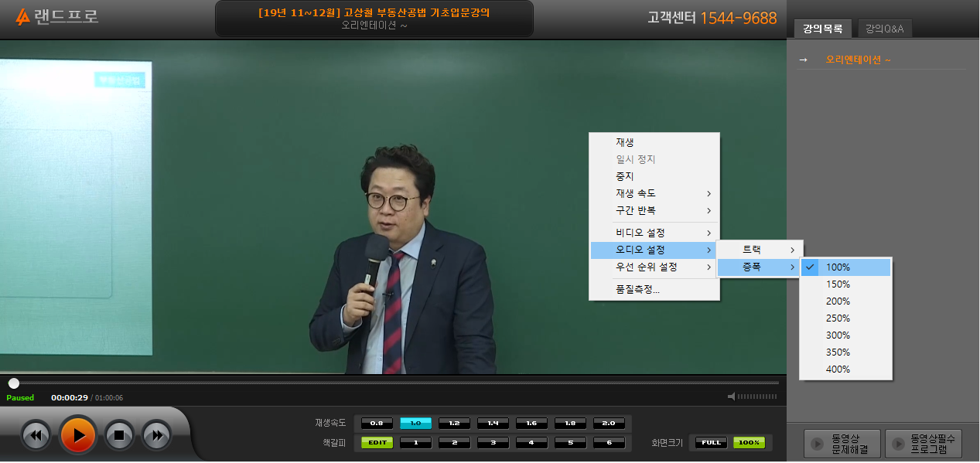Jump to bookmark 5
This screenshot has width=980, height=463.
[x=570, y=443]
